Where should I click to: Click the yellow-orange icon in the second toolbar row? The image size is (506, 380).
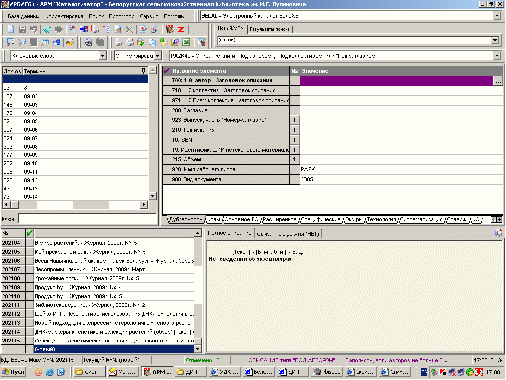click(x=70, y=42)
